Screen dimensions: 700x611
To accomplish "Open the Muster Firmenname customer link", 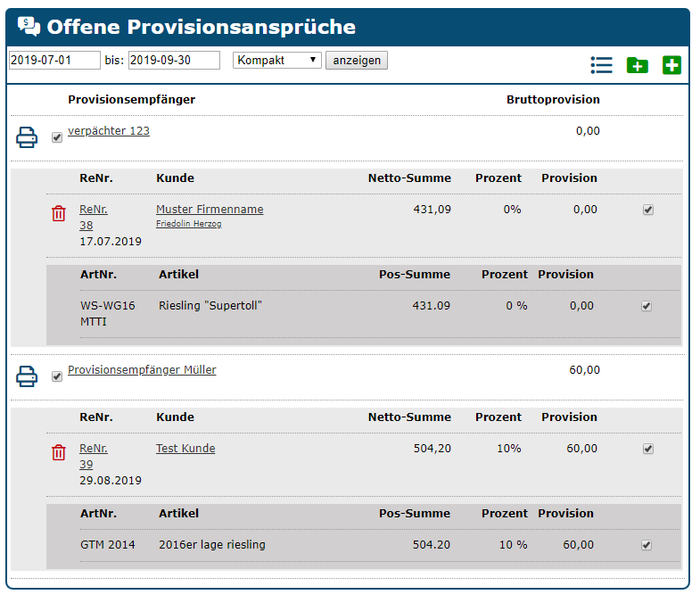I will [x=210, y=210].
